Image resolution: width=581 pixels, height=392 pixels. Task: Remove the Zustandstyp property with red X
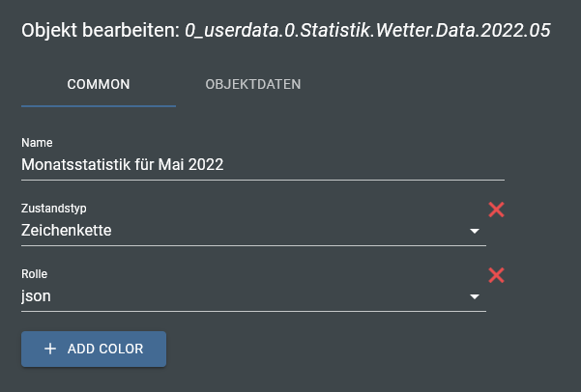click(x=497, y=210)
